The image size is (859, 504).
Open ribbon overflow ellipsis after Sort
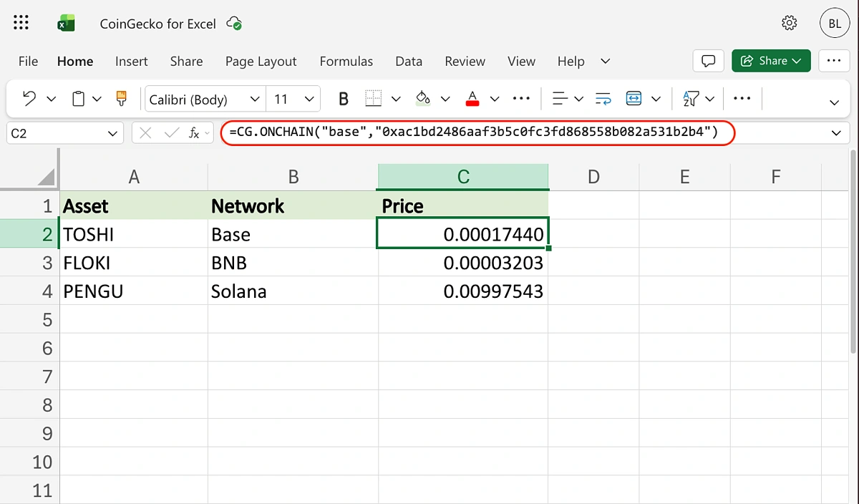pyautogui.click(x=742, y=99)
